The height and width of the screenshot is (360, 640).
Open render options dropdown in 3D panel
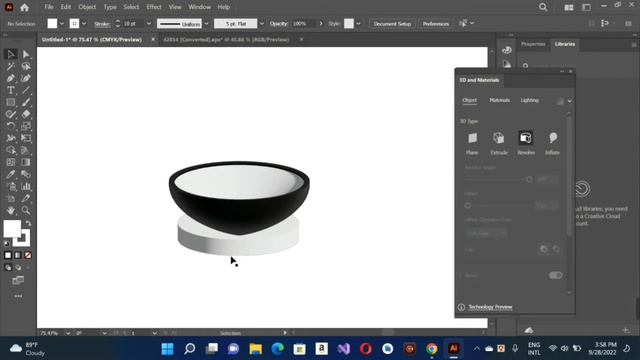tap(569, 101)
